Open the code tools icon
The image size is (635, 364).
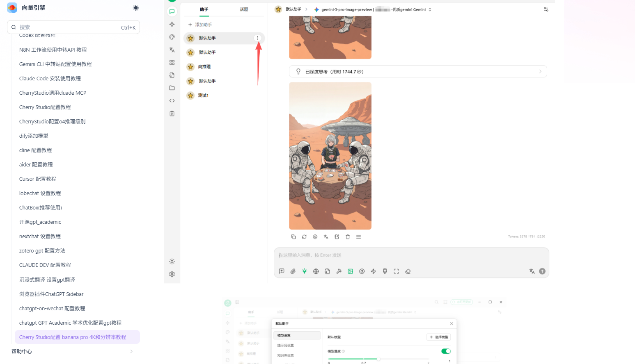172,100
